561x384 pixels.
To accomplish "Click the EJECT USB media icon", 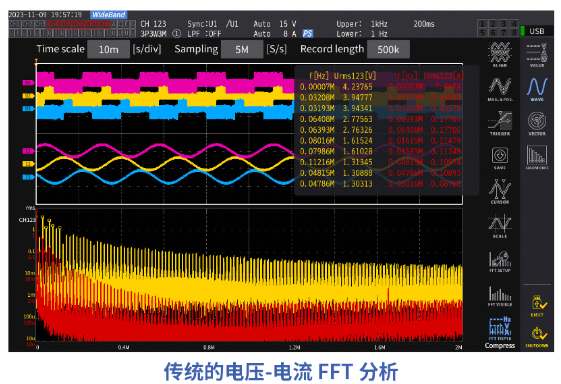I will tap(537, 306).
